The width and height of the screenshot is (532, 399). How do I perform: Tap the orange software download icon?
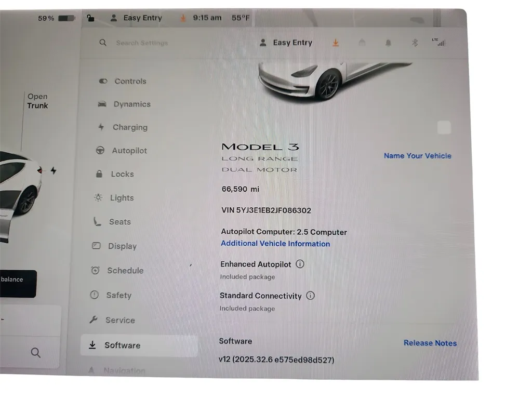point(336,43)
